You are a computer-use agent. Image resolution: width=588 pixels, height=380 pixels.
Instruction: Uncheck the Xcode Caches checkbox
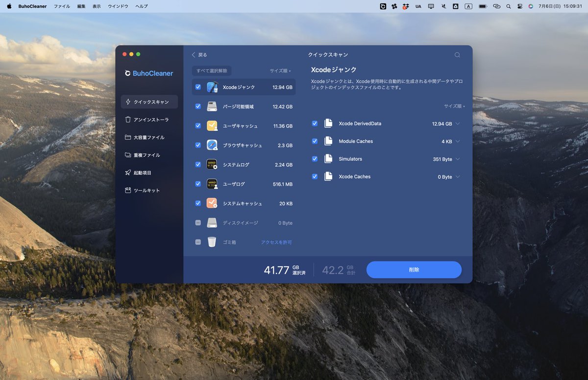[315, 176]
